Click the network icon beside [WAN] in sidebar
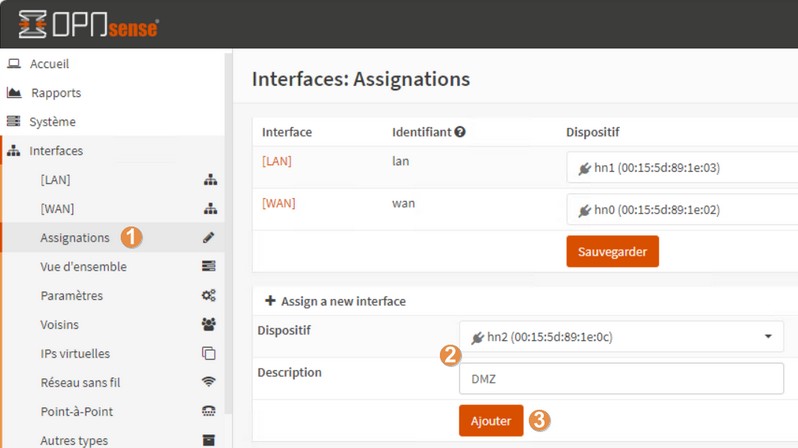The width and height of the screenshot is (798, 448). tap(209, 209)
